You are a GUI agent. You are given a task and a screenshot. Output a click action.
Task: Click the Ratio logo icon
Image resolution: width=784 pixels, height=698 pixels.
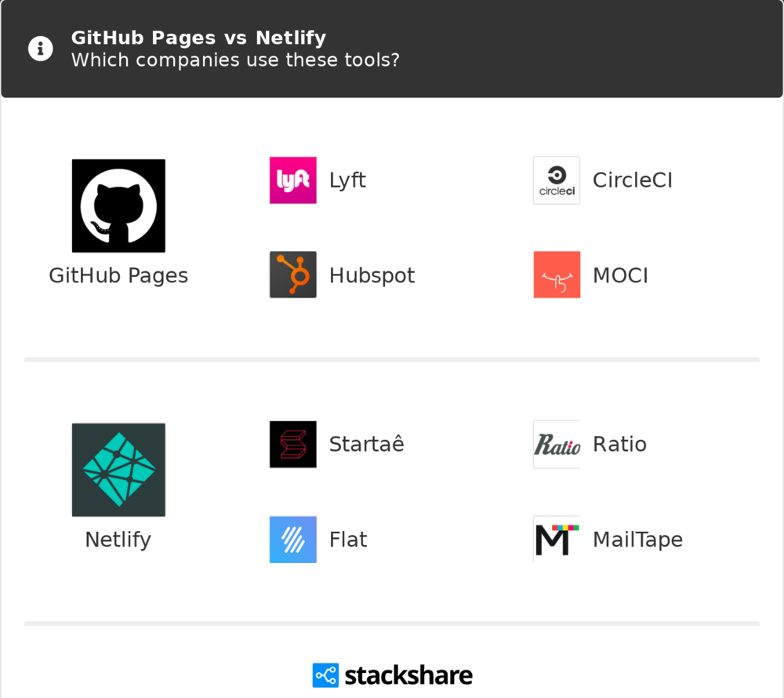click(557, 445)
